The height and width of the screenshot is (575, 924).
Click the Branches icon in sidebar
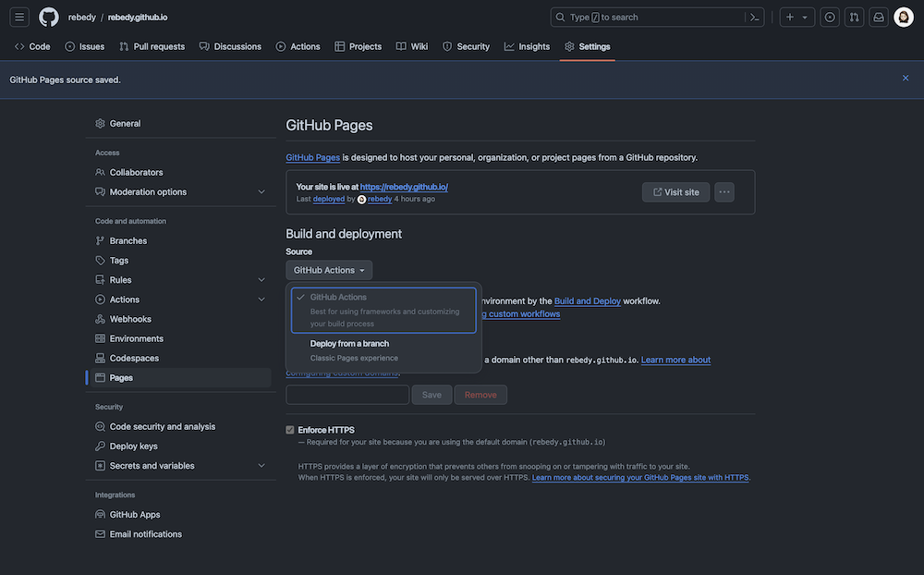(100, 240)
